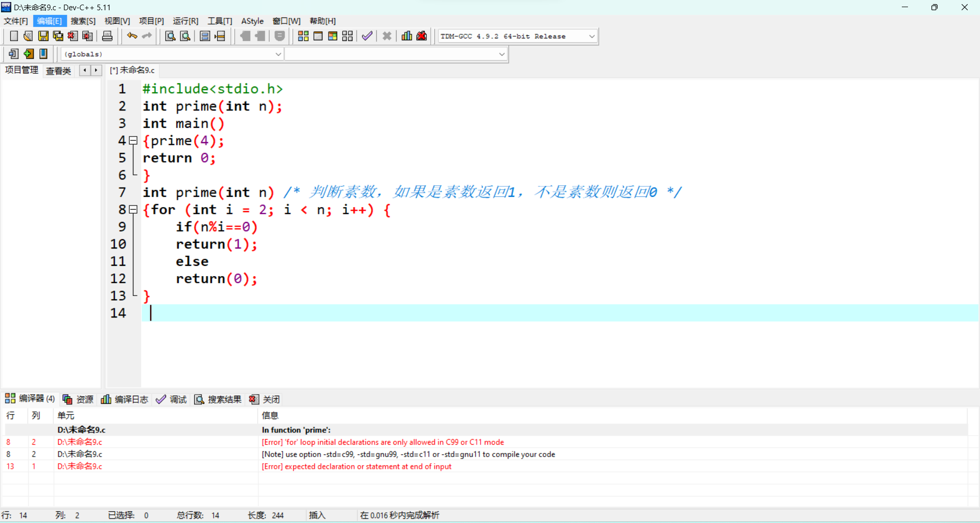
Task: Open the 工具[T] menu
Action: (220, 21)
